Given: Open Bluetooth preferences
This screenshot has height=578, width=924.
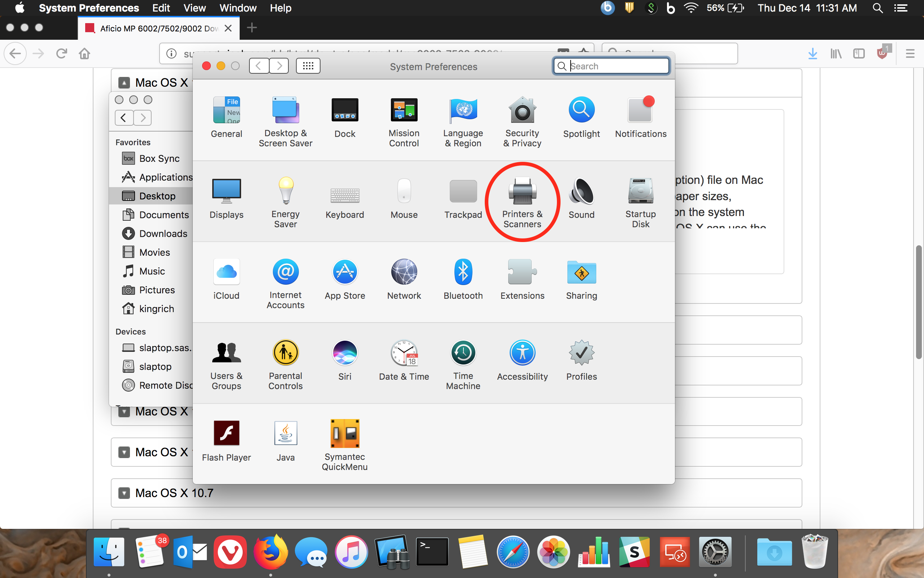Looking at the screenshot, I should 463,280.
